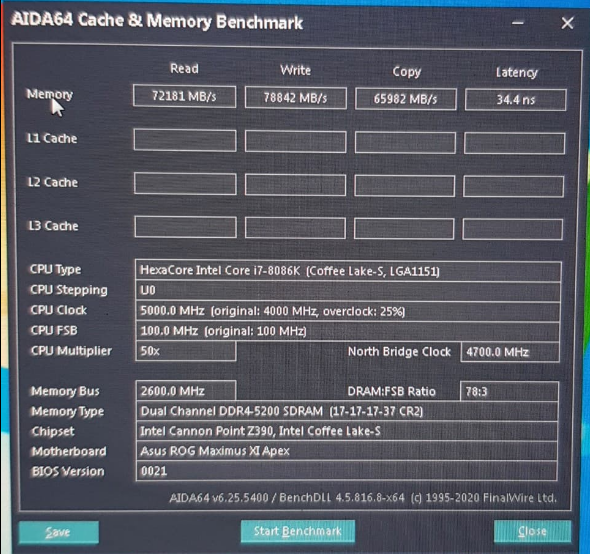Click the empty L2 Cache Copy field

[404, 185]
